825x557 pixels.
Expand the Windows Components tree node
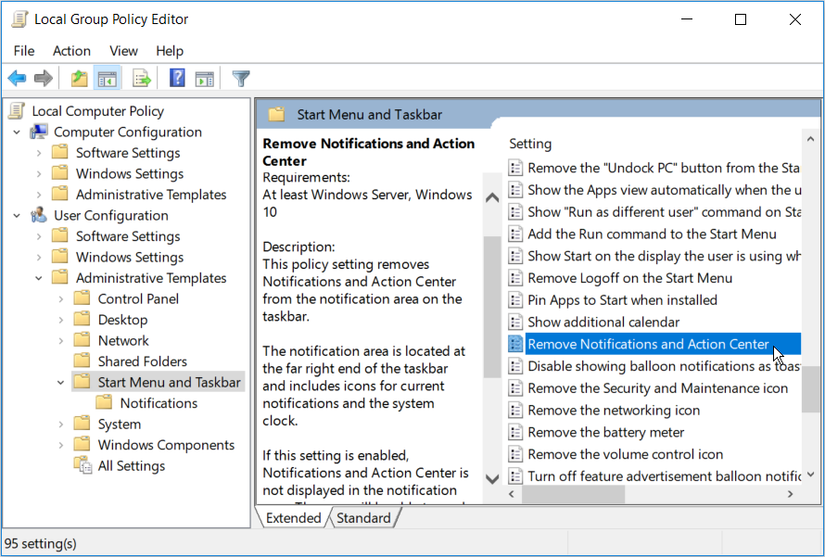click(61, 445)
